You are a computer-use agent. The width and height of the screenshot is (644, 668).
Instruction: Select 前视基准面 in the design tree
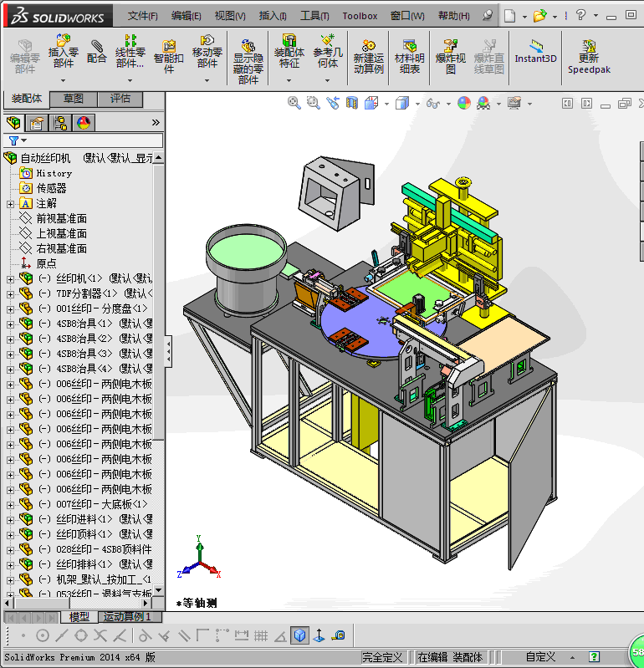coord(61,219)
